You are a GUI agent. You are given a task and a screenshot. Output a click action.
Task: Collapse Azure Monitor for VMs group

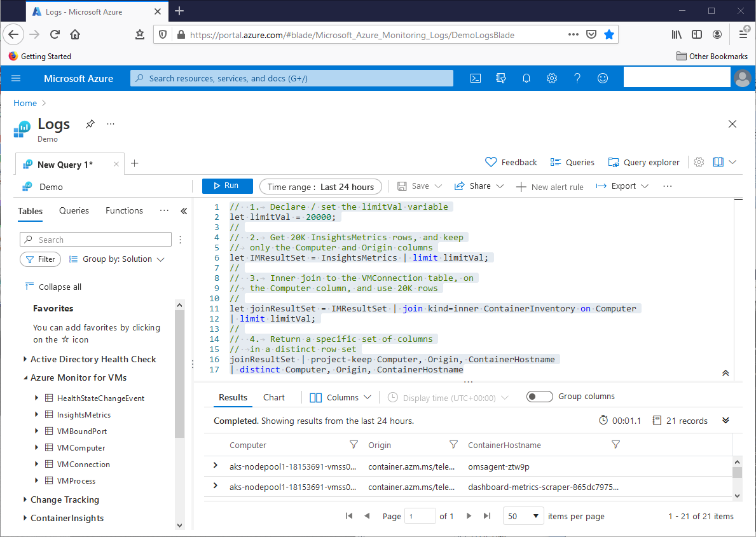[25, 378]
